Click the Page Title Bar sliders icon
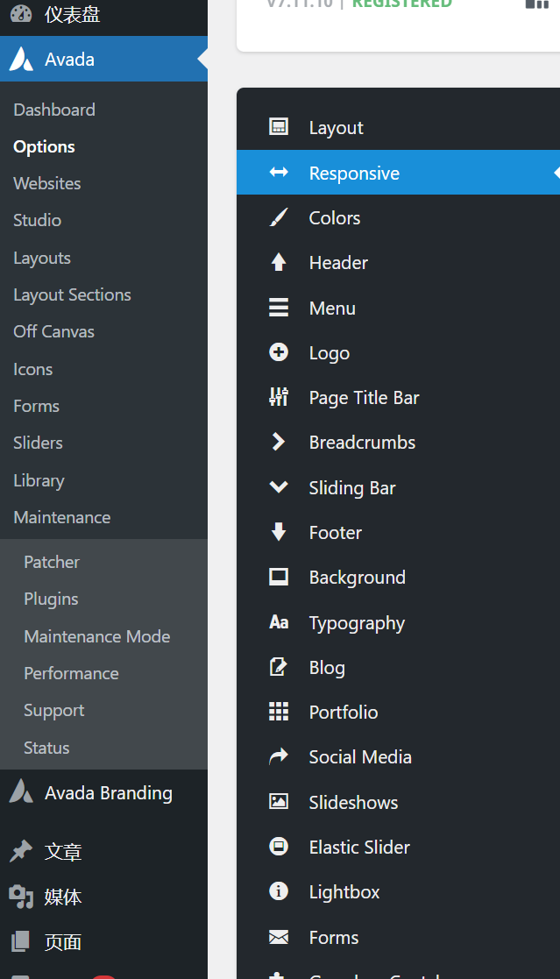The width and height of the screenshot is (560, 979). 279,397
